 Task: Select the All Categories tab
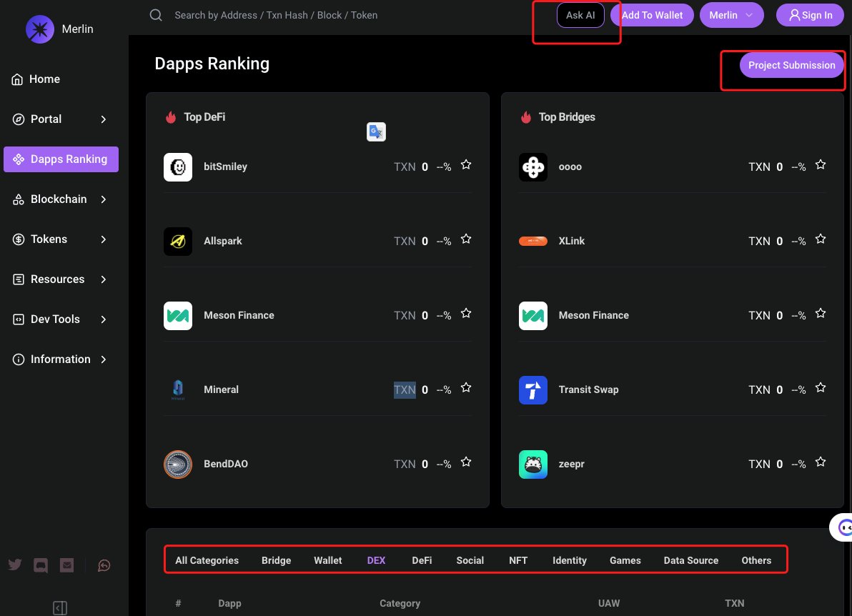(x=207, y=560)
